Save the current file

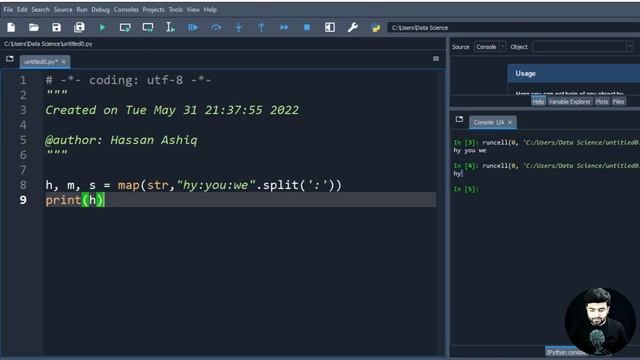tap(56, 27)
